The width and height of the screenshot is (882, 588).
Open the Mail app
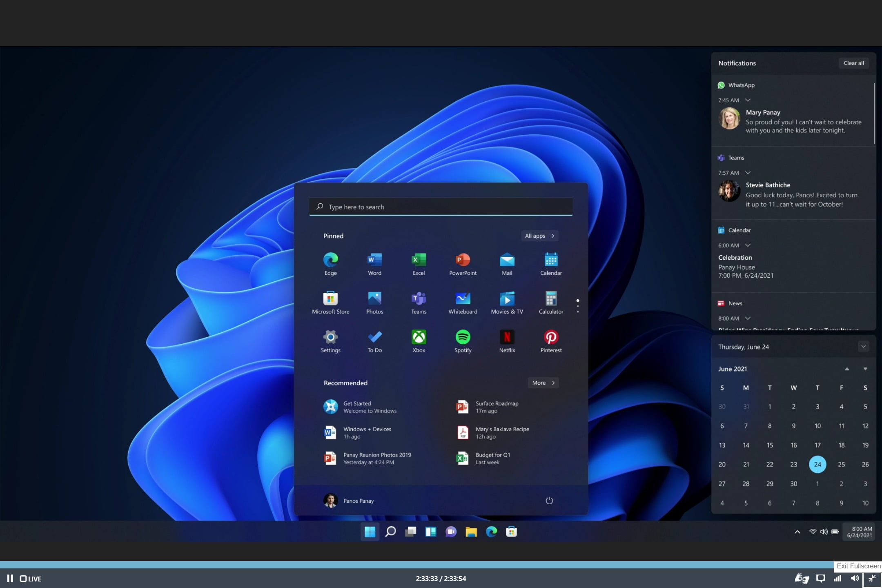pos(507,264)
